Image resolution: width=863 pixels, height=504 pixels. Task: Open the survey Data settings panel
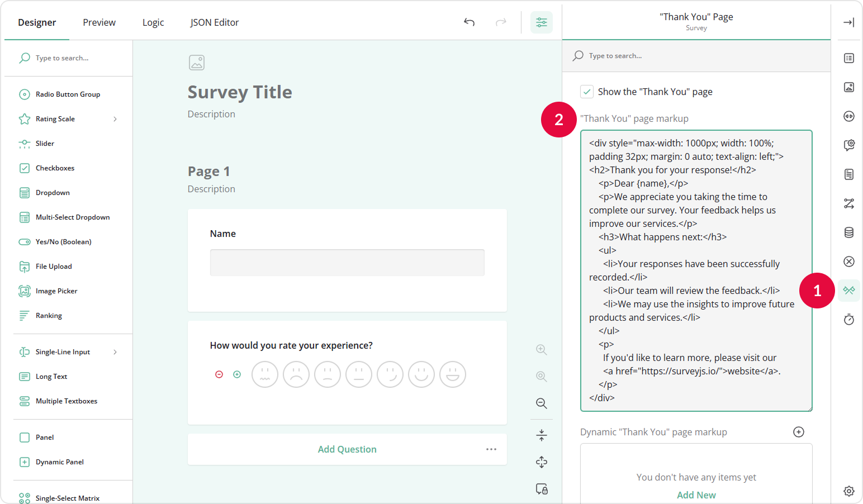pos(848,232)
